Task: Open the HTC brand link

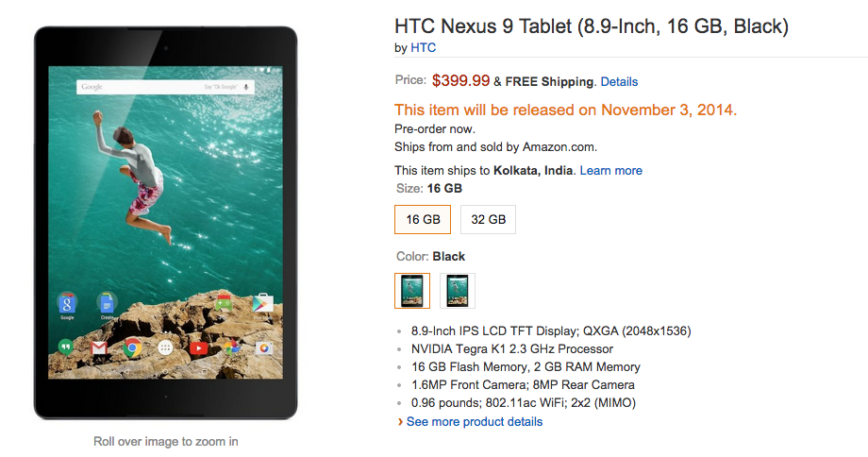Action: tap(424, 47)
